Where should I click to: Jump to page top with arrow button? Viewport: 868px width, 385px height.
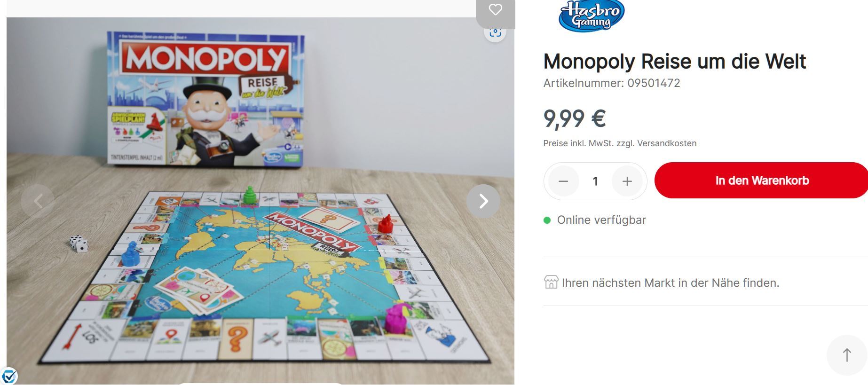click(x=847, y=355)
